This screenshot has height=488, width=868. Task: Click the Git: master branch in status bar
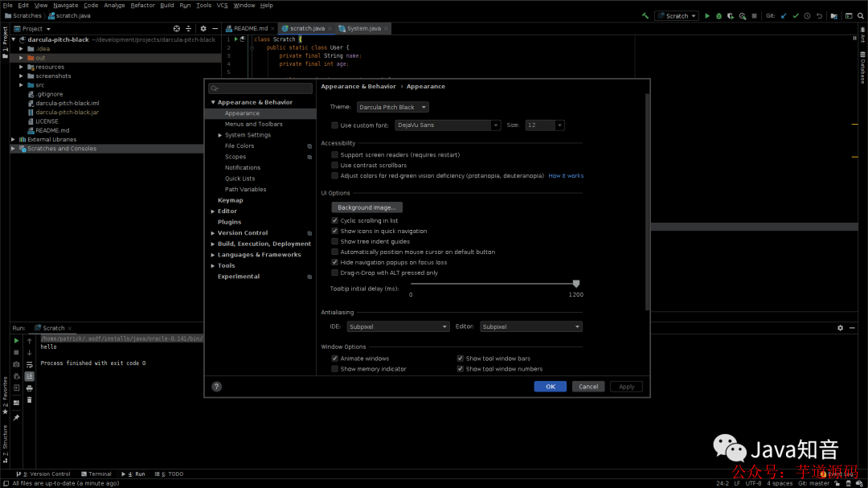[813, 483]
